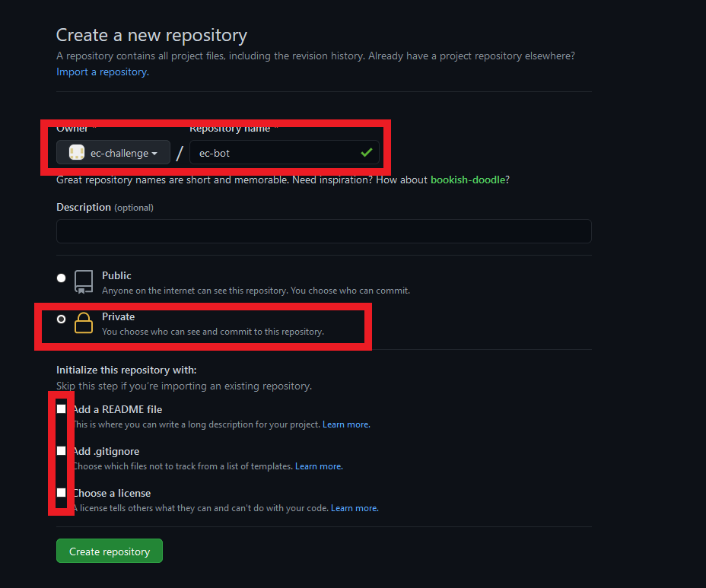Check the Choose a license checkbox
The width and height of the screenshot is (706, 588).
tap(62, 493)
